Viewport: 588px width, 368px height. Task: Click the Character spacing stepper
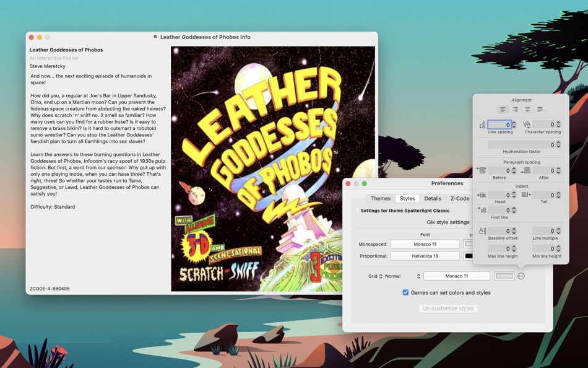[558, 125]
